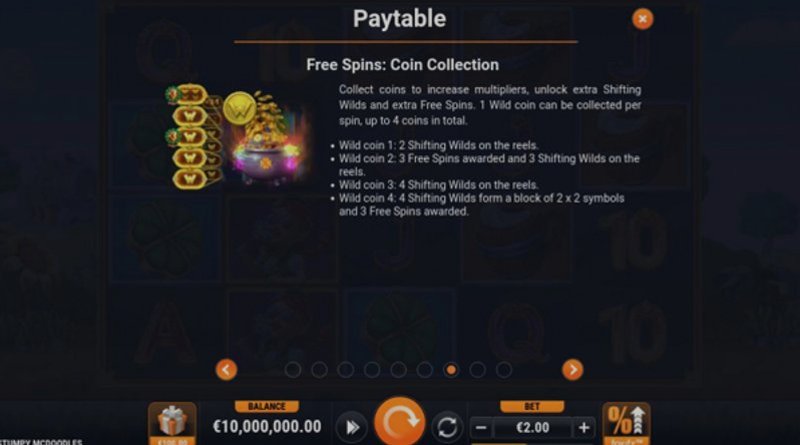This screenshot has height=445, width=800.
Task: Select the third paytable page dot
Action: click(345, 369)
